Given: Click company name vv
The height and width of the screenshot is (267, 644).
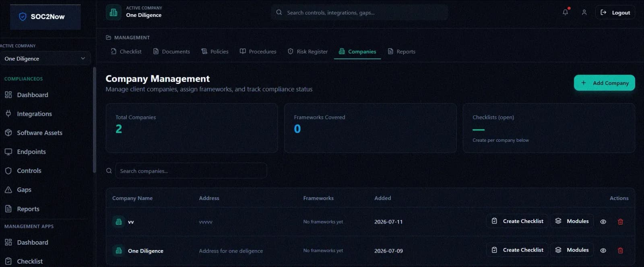Looking at the screenshot, I should [x=131, y=222].
